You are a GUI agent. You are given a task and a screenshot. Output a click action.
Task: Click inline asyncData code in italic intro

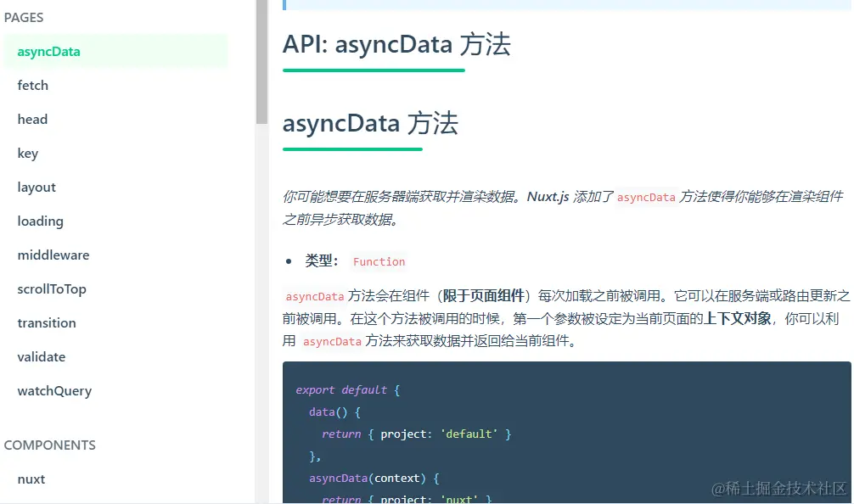click(x=646, y=198)
